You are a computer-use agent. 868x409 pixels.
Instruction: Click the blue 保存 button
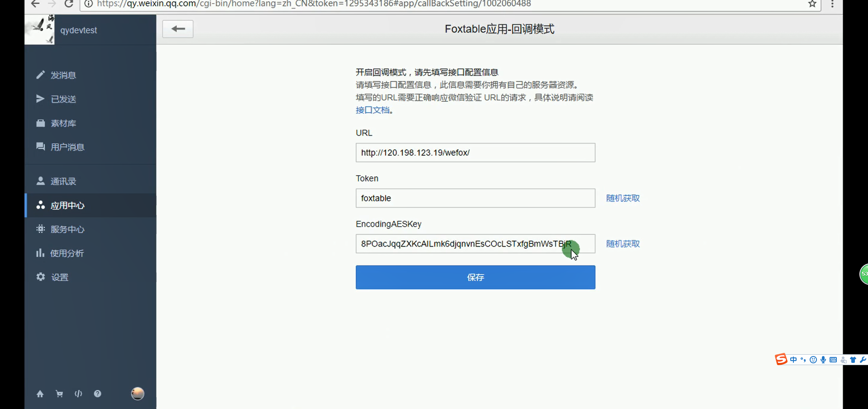pos(475,277)
